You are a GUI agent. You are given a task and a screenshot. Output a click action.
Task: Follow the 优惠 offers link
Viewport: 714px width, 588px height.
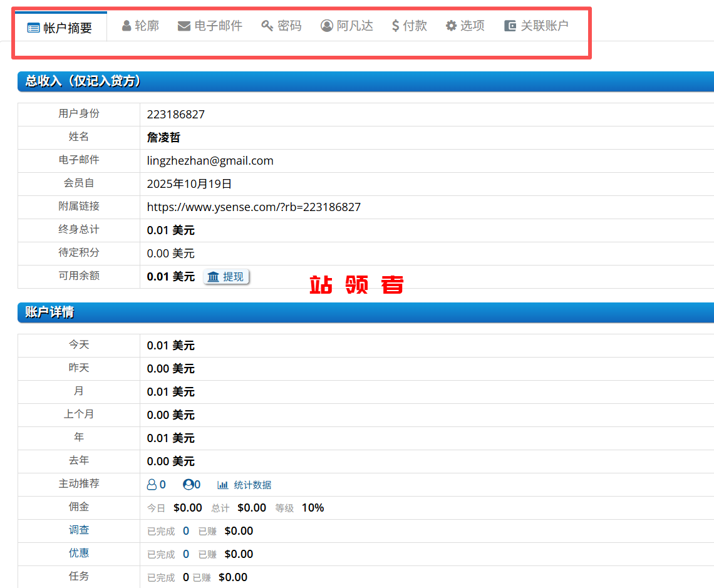[79, 553]
